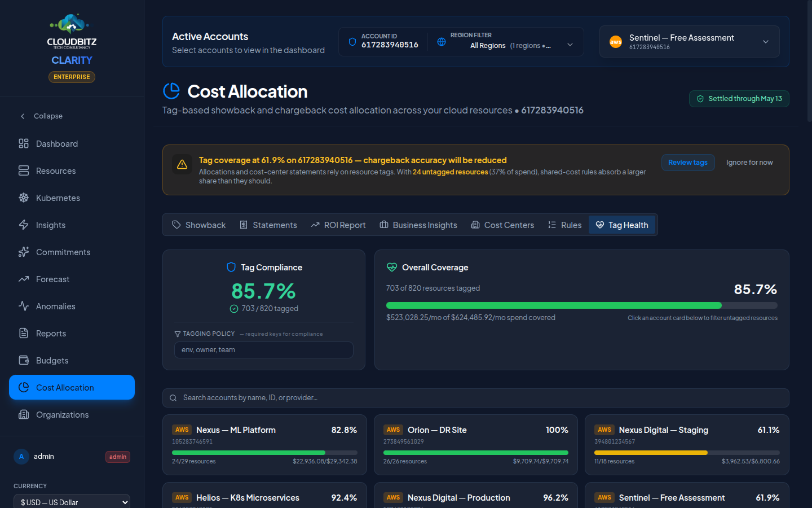The width and height of the screenshot is (812, 508).
Task: Open the ROI Report tab
Action: tap(338, 225)
